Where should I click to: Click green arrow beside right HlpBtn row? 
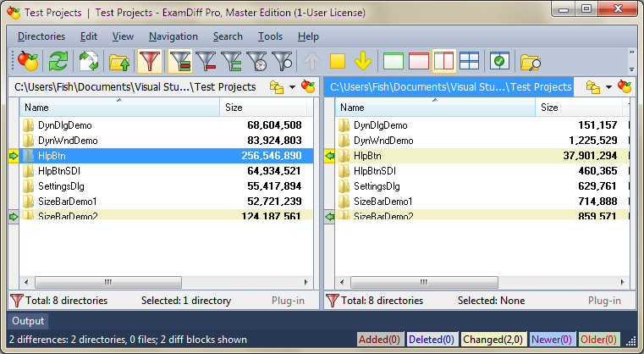click(x=329, y=156)
